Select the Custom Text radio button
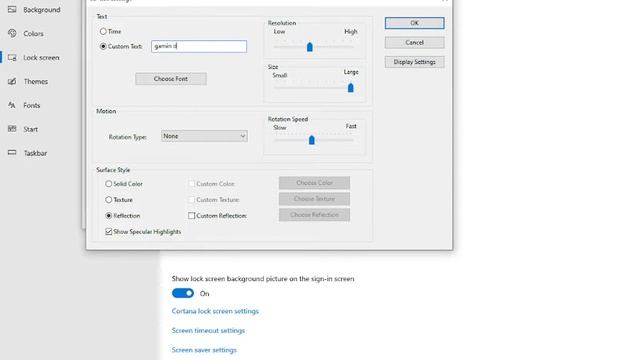Screen dimensions: 640x360 [x=103, y=46]
